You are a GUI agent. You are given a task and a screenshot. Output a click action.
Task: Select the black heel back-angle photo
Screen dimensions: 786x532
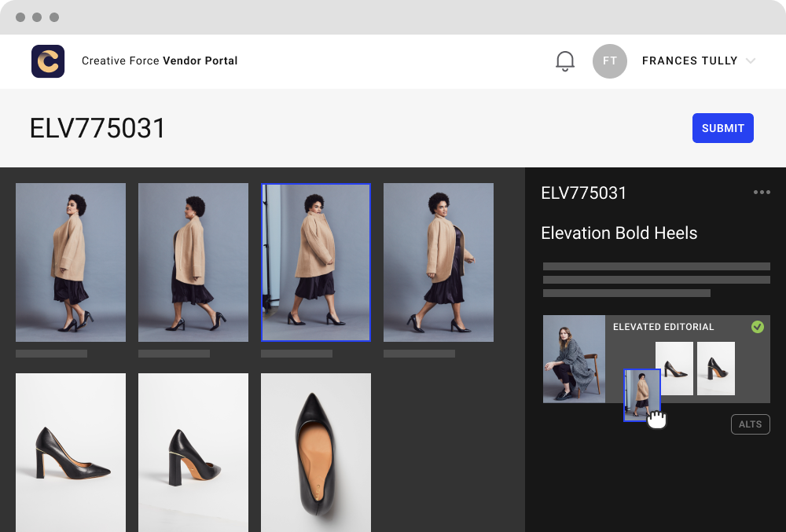[193, 452]
